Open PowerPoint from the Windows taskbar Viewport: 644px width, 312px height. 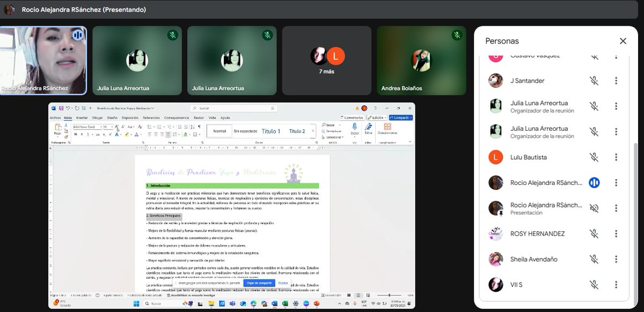tap(317, 303)
